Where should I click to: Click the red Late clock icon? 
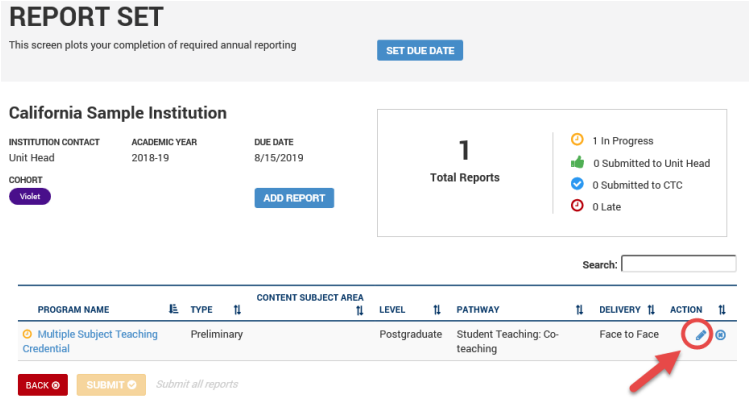(577, 206)
